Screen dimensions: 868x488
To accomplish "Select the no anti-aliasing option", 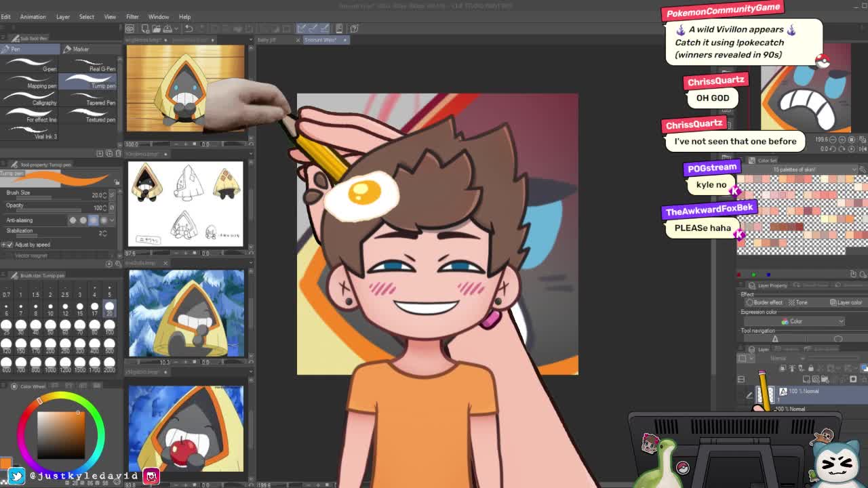I will pyautogui.click(x=73, y=220).
